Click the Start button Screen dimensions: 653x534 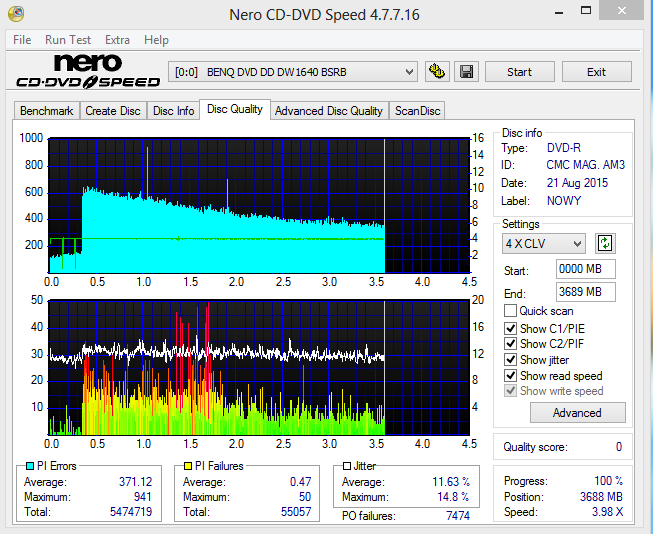[519, 72]
